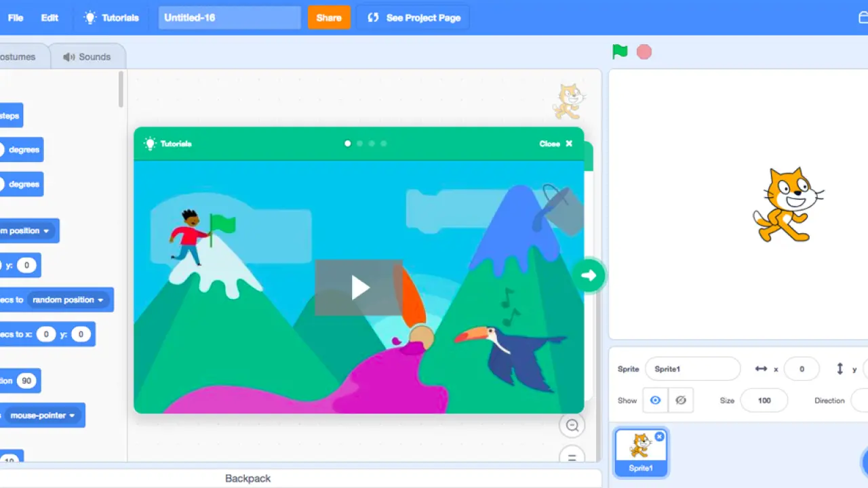Click the blocks palette vertical scrollbar
Image resolution: width=868 pixels, height=488 pixels.
click(x=121, y=89)
